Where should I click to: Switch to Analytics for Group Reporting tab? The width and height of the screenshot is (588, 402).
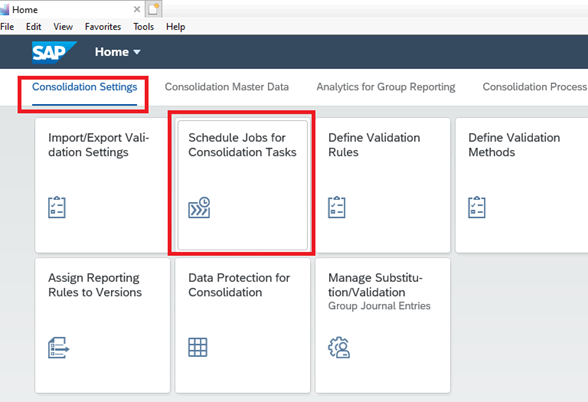[386, 87]
